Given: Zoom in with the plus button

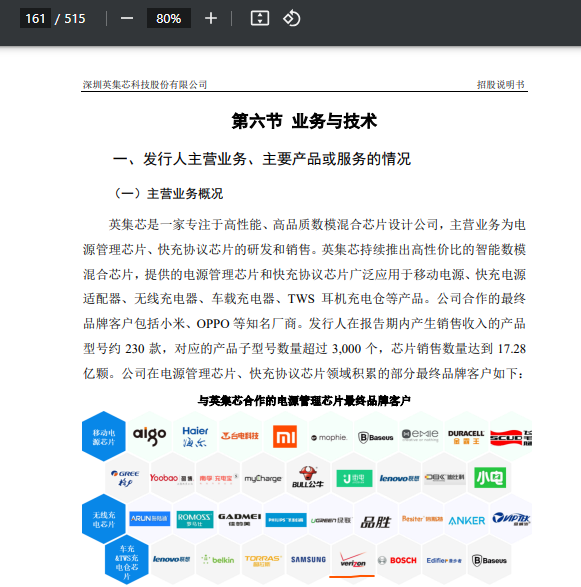Looking at the screenshot, I should (x=211, y=18).
